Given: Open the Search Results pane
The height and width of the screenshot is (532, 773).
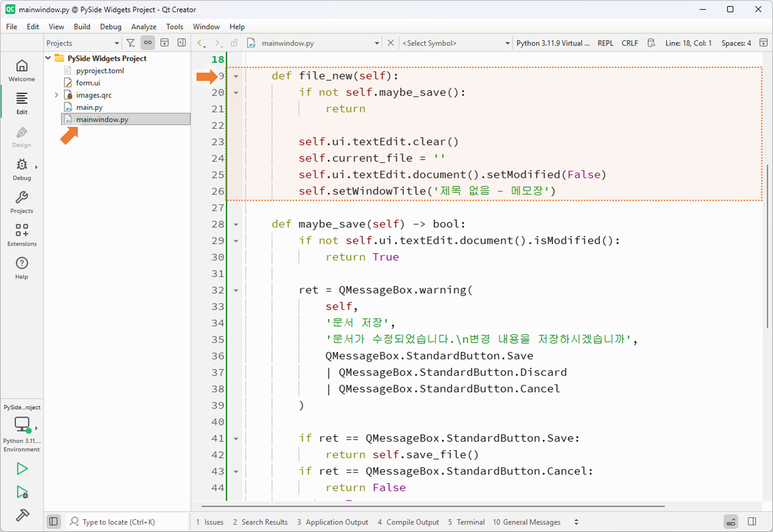Looking at the screenshot, I should 260,522.
